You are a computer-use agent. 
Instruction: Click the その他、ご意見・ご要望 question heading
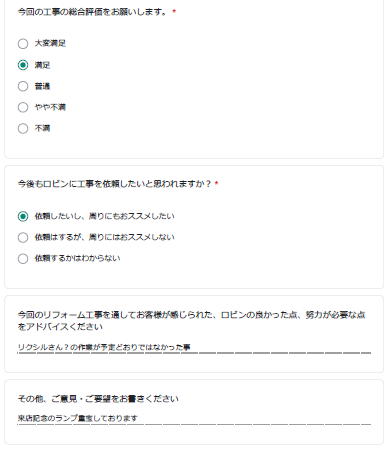[98, 399]
